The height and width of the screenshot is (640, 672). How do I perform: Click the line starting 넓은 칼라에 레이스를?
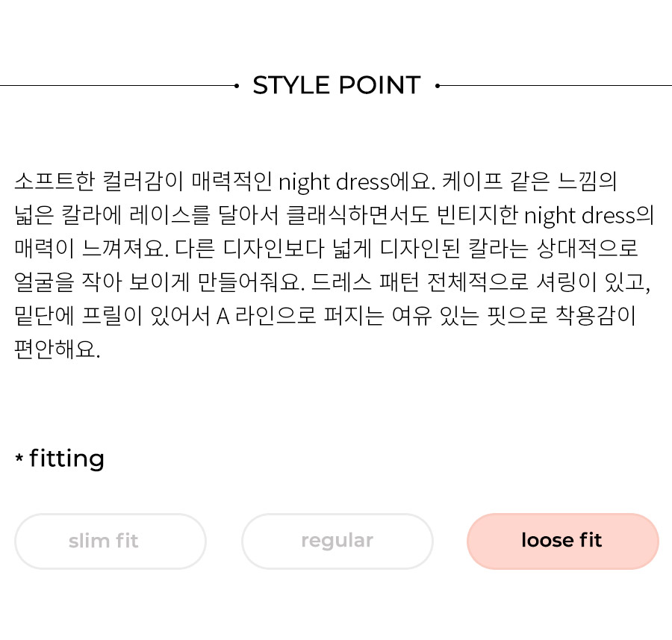point(334,215)
